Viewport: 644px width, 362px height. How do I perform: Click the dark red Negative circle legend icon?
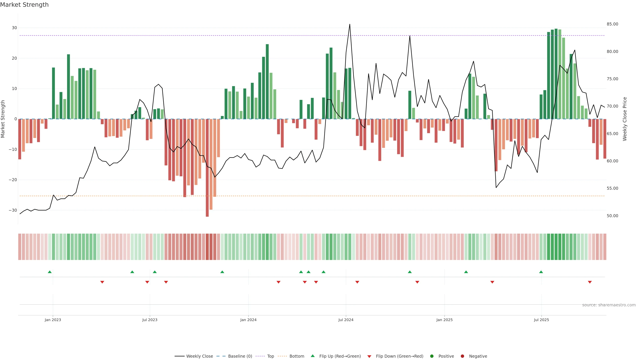(462, 356)
